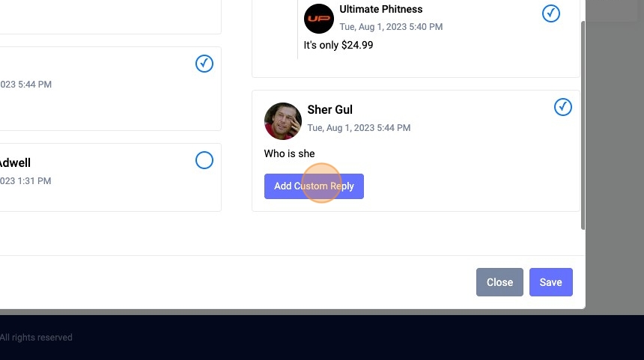The height and width of the screenshot is (360, 644).
Task: Click the dimmed backdrop right of the modal
Action: 615,164
